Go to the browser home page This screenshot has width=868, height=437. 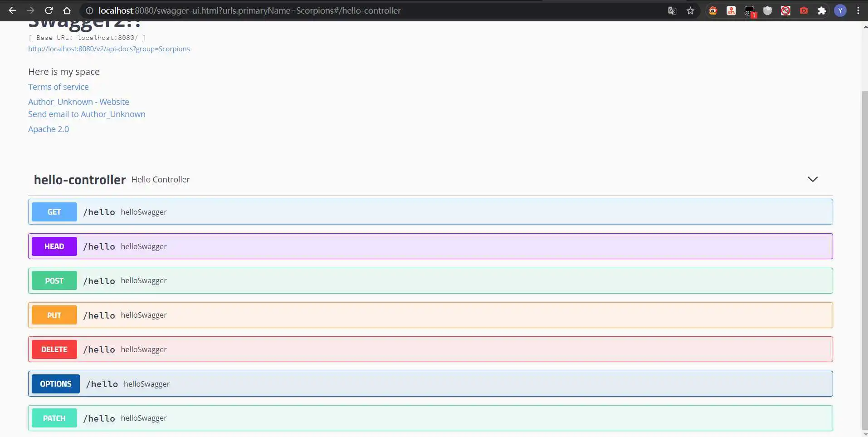point(67,10)
